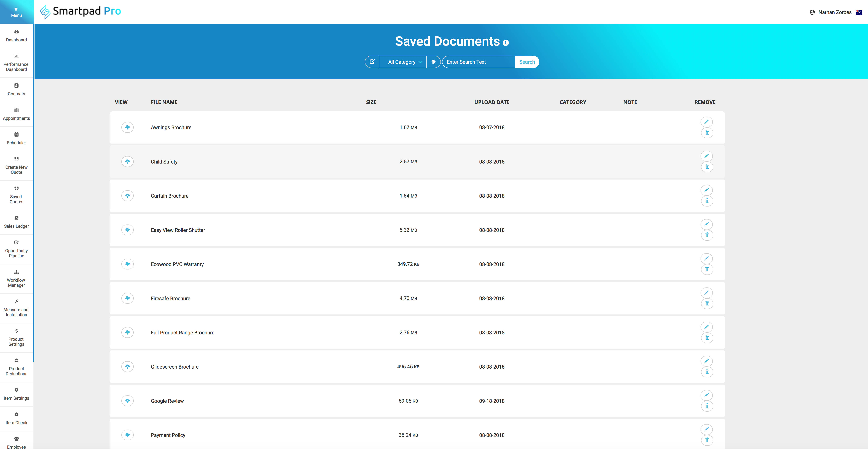
Task: Open the Dashboard sidebar item
Action: coord(17,36)
